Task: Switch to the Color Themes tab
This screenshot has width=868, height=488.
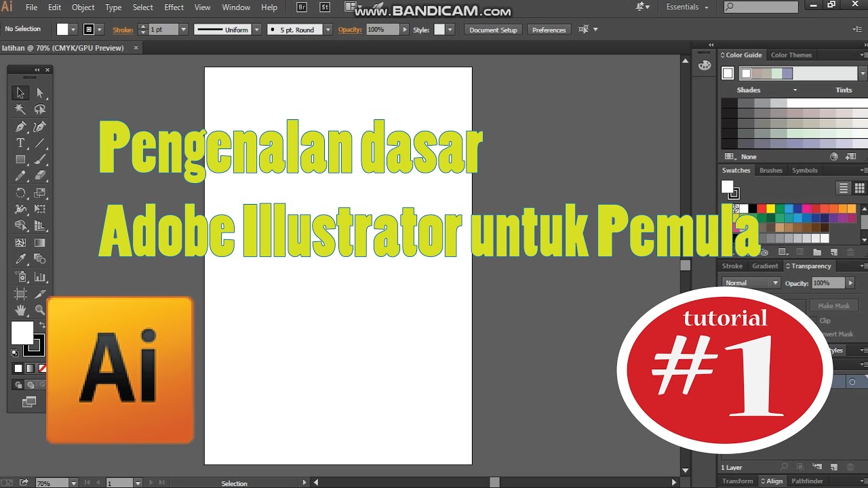Action: (791, 55)
